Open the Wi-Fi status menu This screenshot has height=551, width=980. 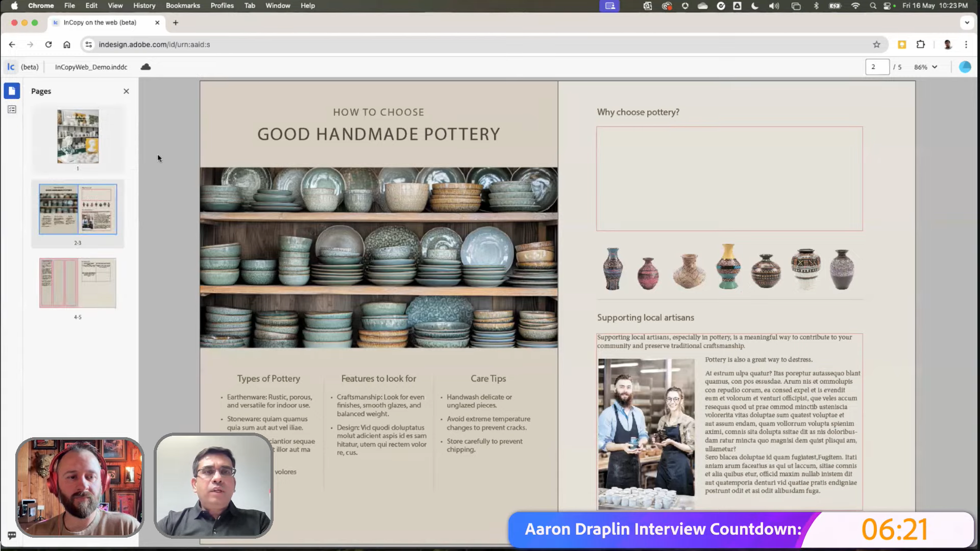855,6
